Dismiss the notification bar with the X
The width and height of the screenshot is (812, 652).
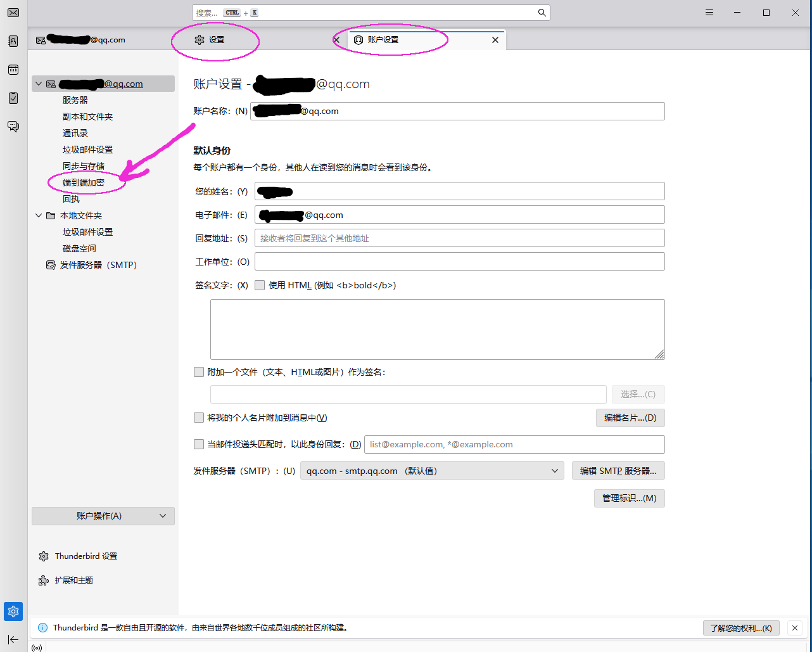click(x=795, y=628)
